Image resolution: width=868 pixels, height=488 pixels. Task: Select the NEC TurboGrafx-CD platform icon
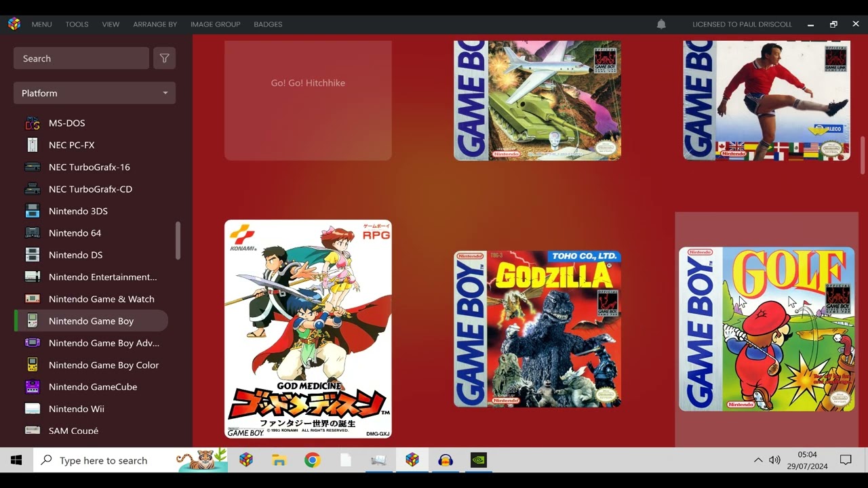tap(33, 189)
